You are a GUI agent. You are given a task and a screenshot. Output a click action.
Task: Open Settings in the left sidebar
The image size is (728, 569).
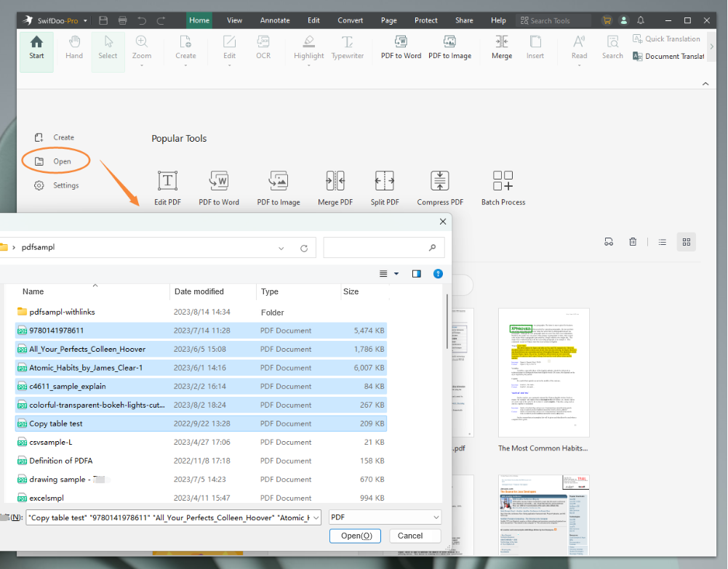[56, 185]
